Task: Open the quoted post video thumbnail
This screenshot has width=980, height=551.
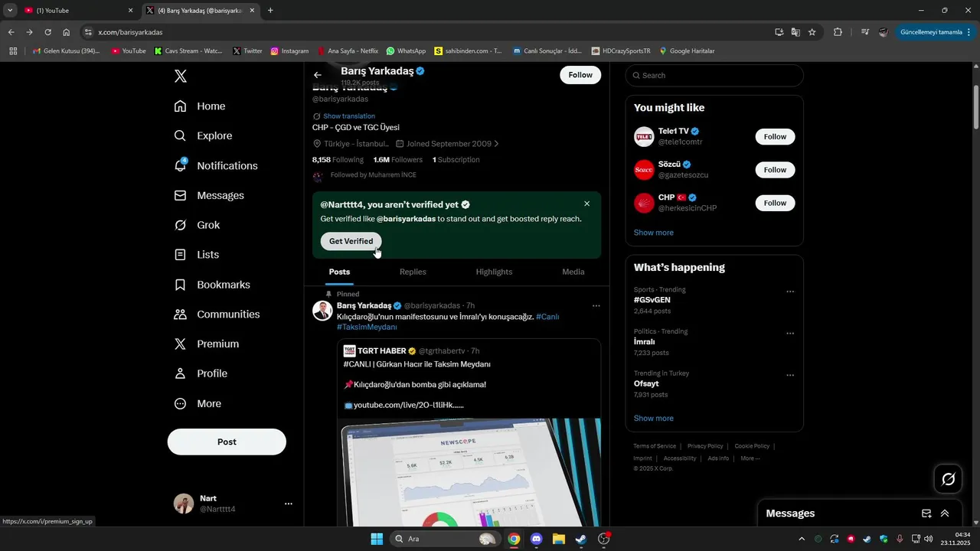Action: (470, 473)
